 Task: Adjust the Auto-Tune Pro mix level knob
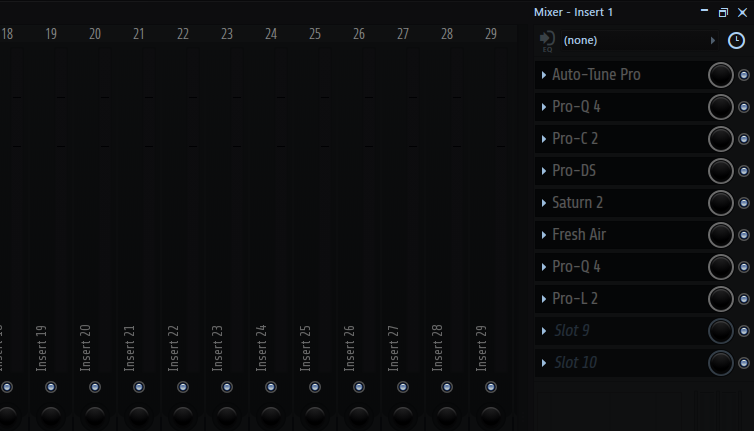[720, 75]
